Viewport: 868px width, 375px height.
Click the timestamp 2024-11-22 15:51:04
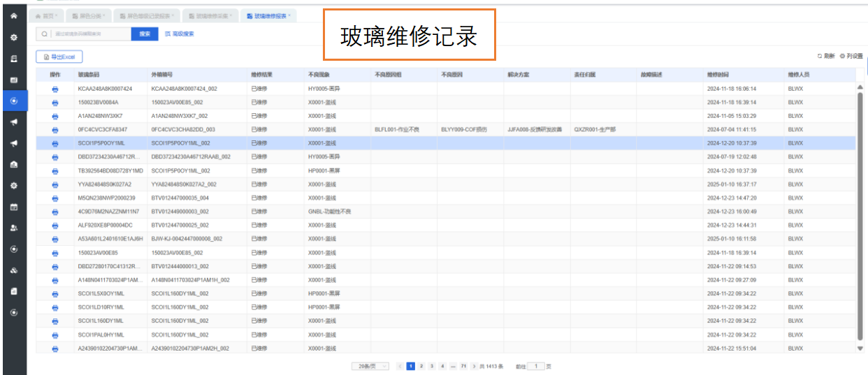[x=732, y=348]
